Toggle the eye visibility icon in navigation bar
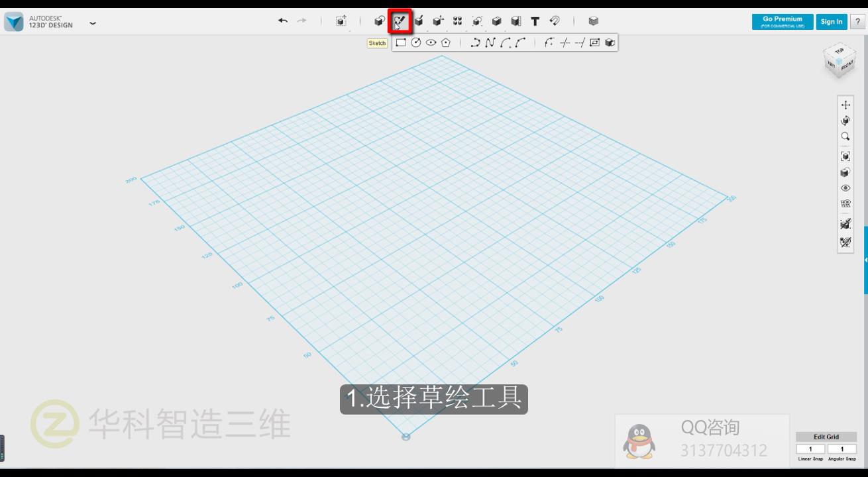 coord(845,188)
